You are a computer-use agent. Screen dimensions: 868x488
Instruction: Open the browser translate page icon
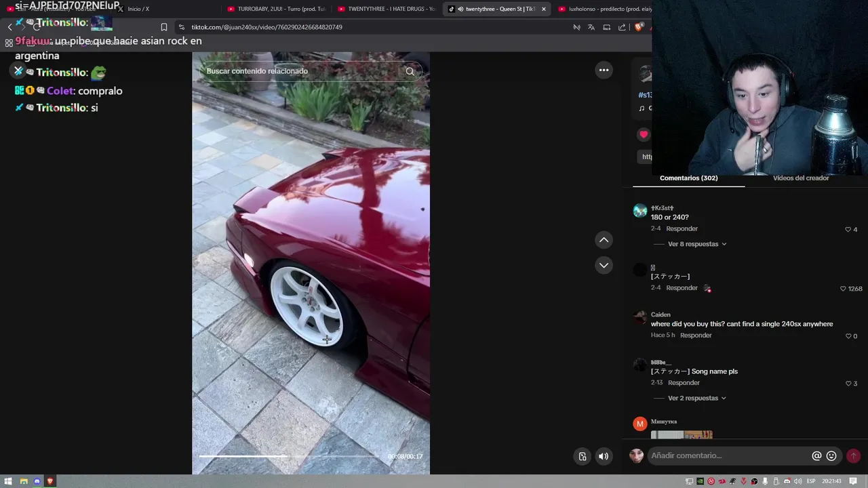(x=591, y=27)
